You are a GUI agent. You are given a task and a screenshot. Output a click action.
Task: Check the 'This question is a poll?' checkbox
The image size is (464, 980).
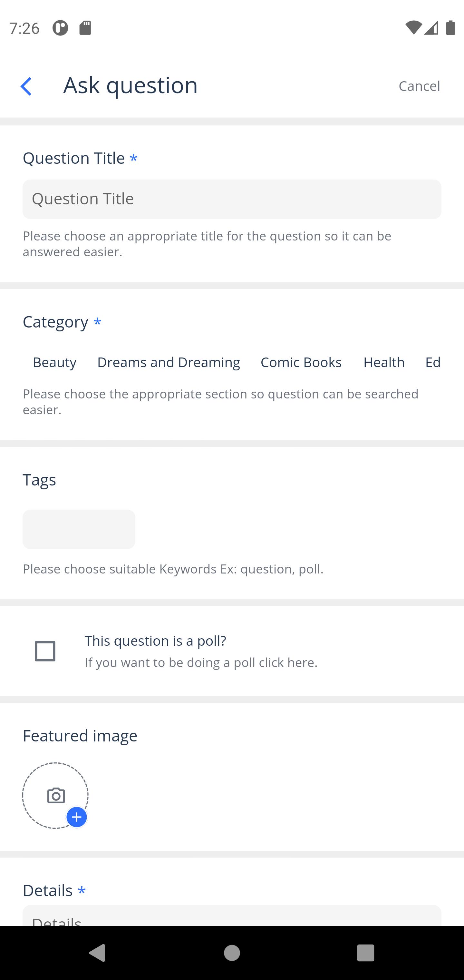click(45, 651)
